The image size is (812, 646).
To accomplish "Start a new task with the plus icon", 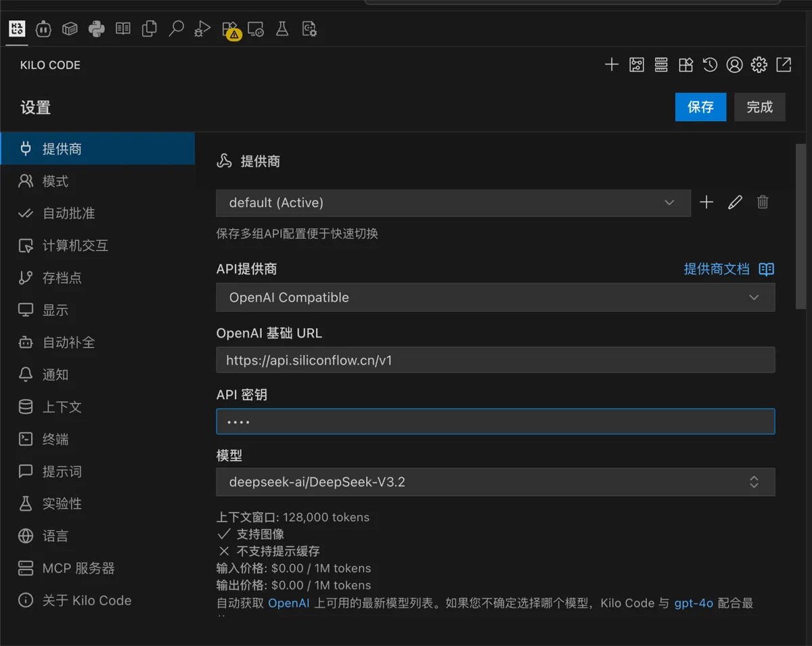I will pos(612,65).
